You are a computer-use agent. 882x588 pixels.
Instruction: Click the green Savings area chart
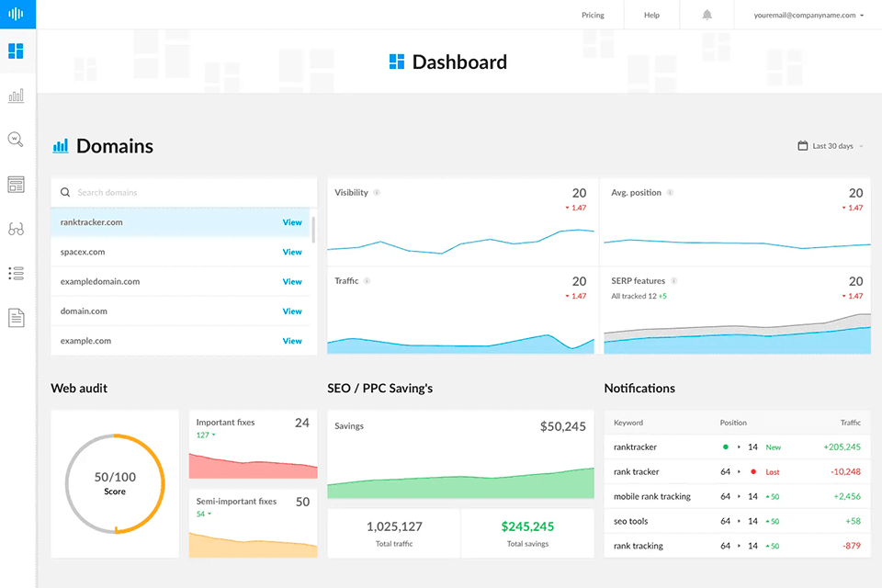click(x=460, y=483)
